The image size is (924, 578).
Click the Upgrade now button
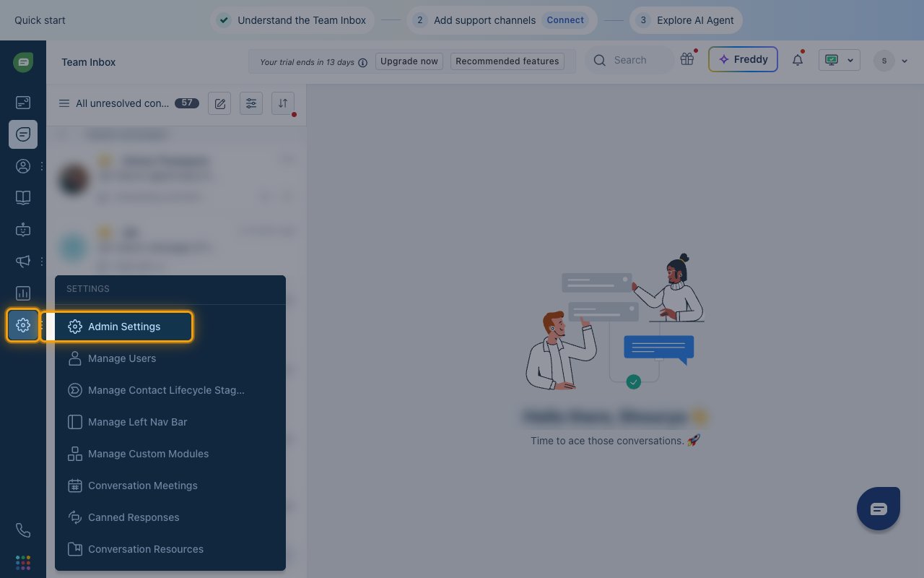tap(409, 61)
